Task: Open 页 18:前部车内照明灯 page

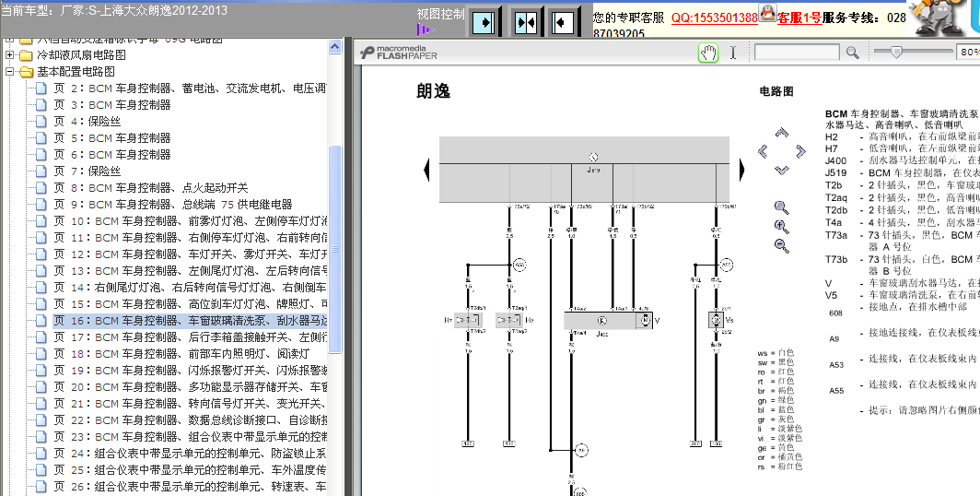Action: point(181,354)
